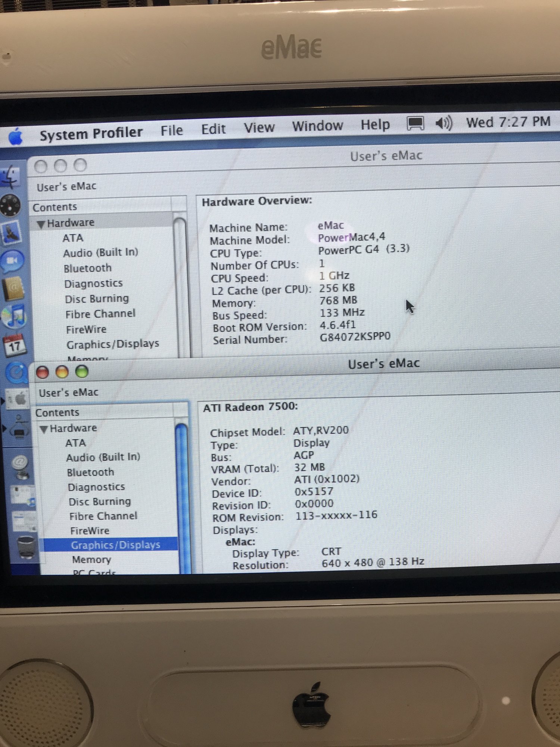Click System Profiler chip icon in Dock
Viewport: 560px width, 747px height.
[19, 428]
